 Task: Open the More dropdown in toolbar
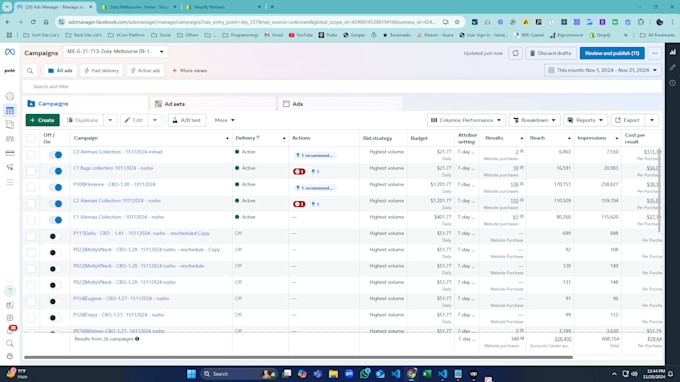point(225,120)
